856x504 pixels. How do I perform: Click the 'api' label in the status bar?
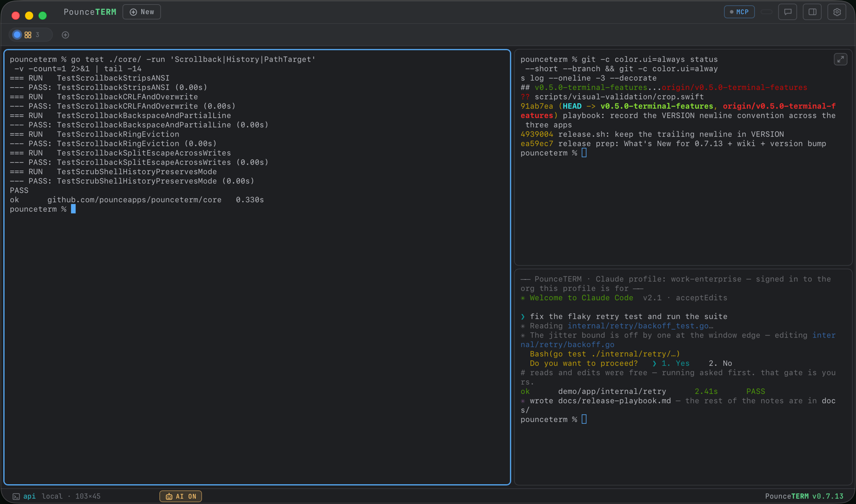[29, 497]
